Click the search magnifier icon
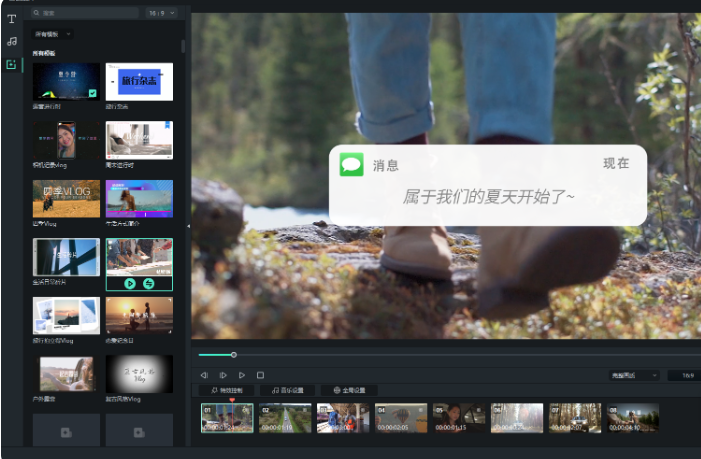Viewport: 701px width, 459px height. pos(37,13)
